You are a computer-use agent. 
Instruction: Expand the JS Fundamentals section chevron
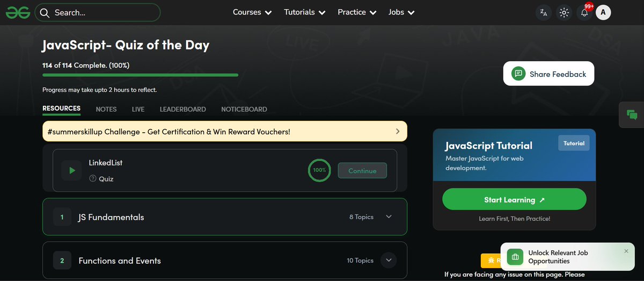pos(389,217)
